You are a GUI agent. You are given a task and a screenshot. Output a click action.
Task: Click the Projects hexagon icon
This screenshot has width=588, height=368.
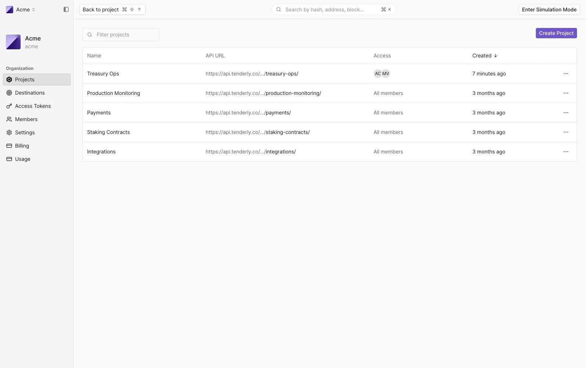9,79
